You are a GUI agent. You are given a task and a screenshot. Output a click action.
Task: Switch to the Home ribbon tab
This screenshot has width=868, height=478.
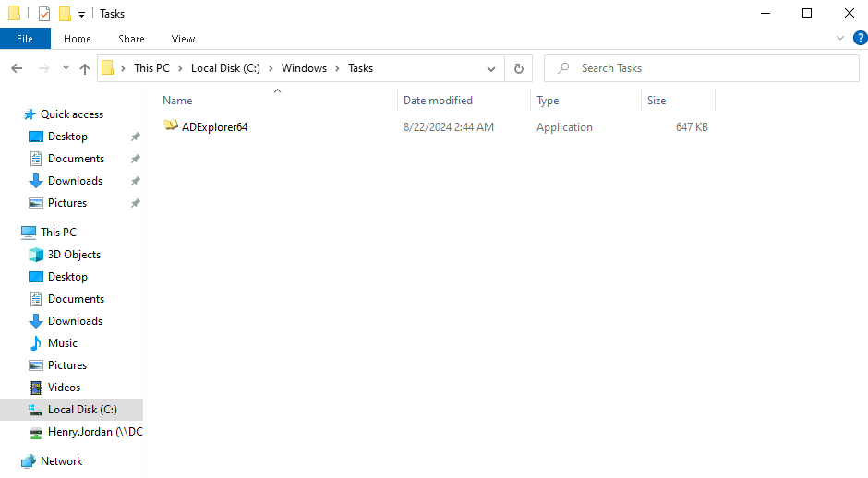(x=77, y=39)
